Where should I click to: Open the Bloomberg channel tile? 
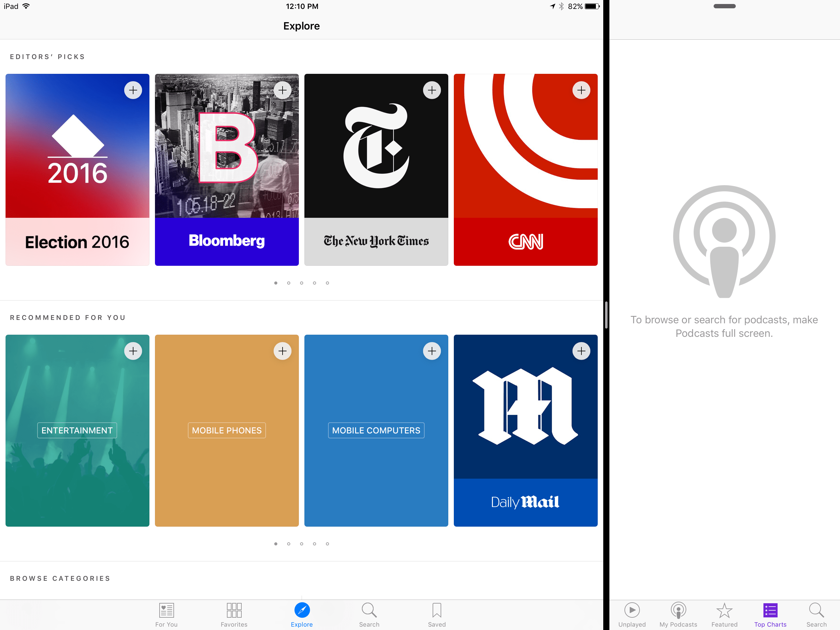(x=226, y=170)
